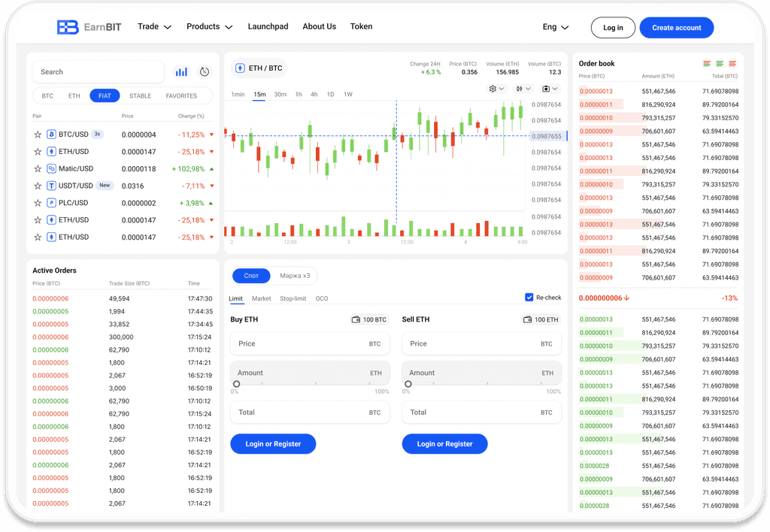This screenshot has height=532, width=770.
Task: Expand the Trade menu
Action: (x=154, y=26)
